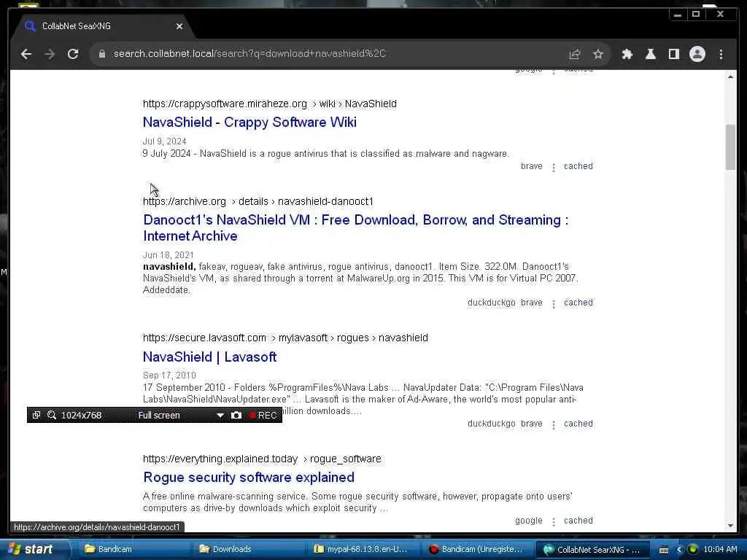Open NavaShield - Crappy Software Wiki result

[249, 122]
